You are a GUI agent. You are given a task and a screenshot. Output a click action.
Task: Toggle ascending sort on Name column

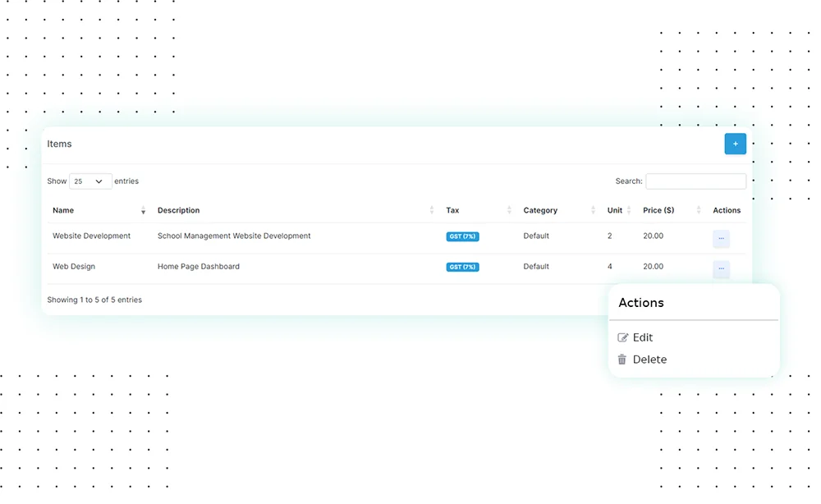tap(143, 210)
